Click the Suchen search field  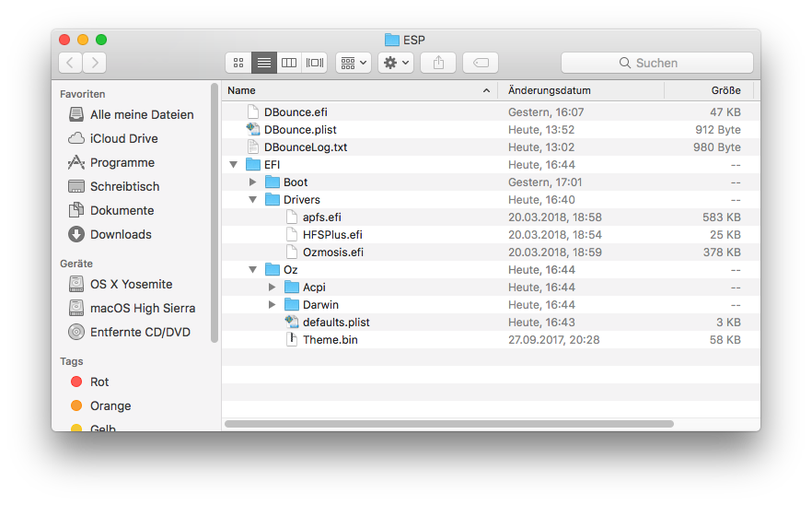click(x=656, y=63)
